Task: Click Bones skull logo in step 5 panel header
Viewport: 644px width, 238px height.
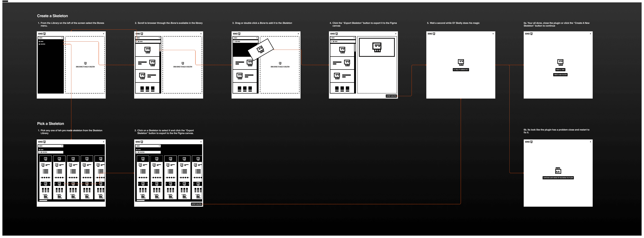Action: (434, 34)
